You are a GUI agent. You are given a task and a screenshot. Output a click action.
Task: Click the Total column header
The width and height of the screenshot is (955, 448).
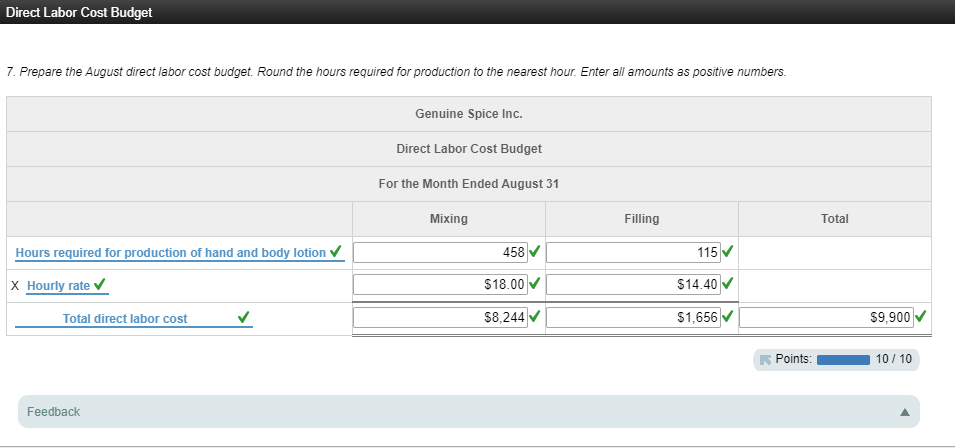pyautogui.click(x=834, y=219)
